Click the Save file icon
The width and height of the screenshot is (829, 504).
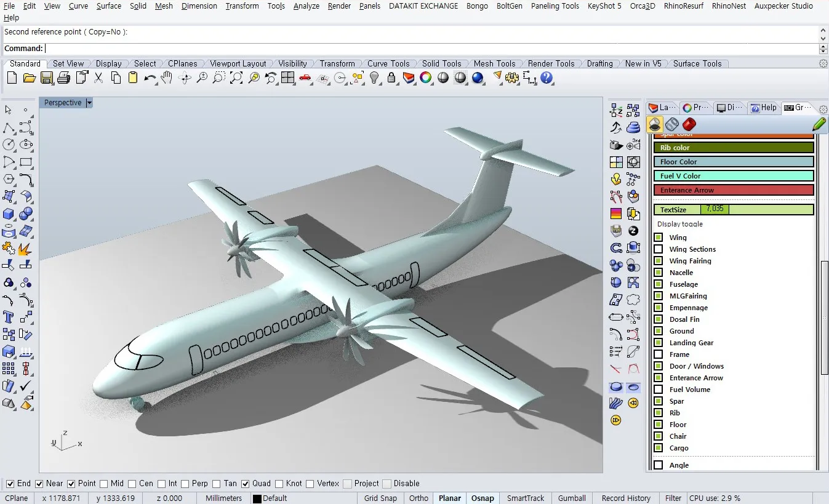tap(47, 78)
